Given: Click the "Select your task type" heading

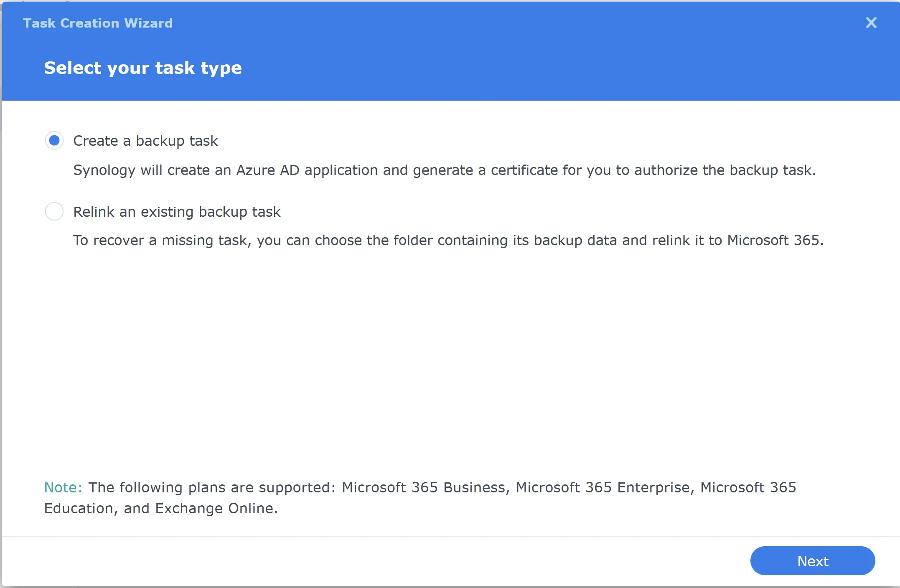Looking at the screenshot, I should point(143,68).
